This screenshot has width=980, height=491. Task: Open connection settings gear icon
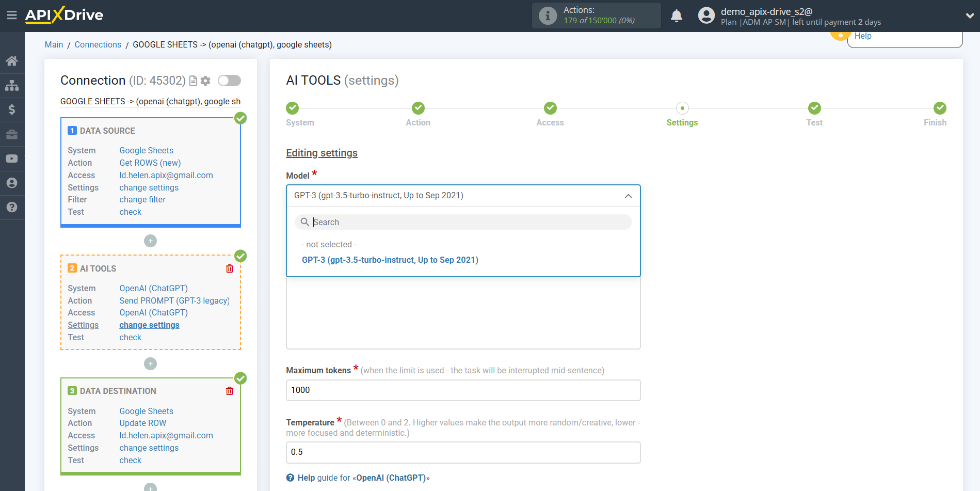[205, 81]
